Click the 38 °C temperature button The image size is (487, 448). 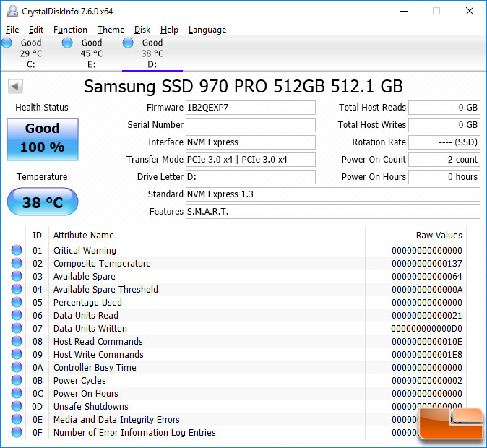43,202
